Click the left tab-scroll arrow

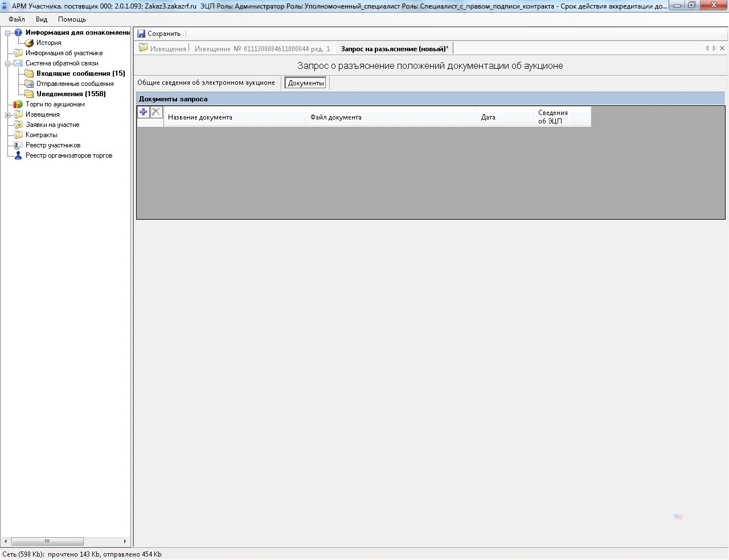click(x=707, y=48)
